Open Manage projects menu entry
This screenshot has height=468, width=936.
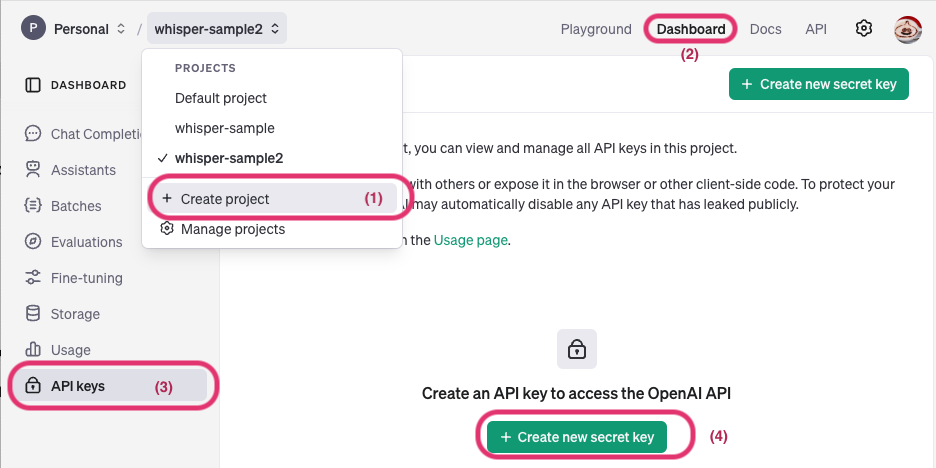tap(232, 229)
